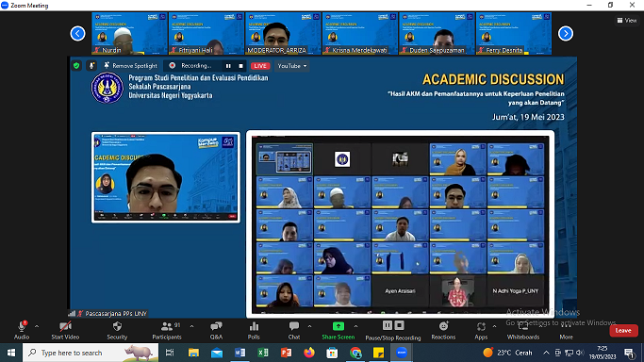This screenshot has width=644, height=362.
Task: Click Remove Spotlight
Action: (131, 66)
